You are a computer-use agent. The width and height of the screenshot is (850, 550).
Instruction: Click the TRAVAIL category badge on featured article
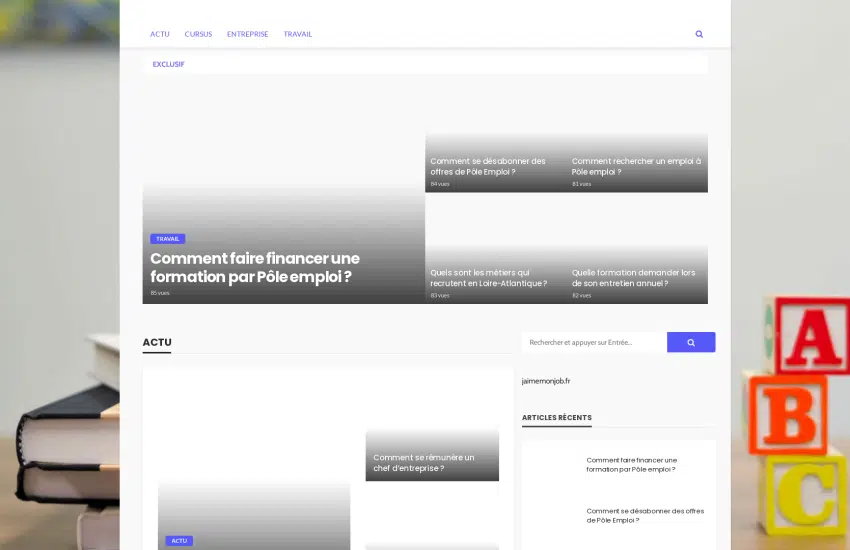[168, 239]
